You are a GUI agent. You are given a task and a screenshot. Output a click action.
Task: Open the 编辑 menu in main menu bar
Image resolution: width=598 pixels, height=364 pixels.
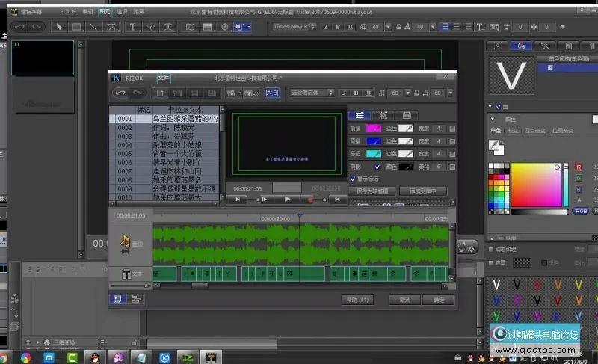coord(88,12)
